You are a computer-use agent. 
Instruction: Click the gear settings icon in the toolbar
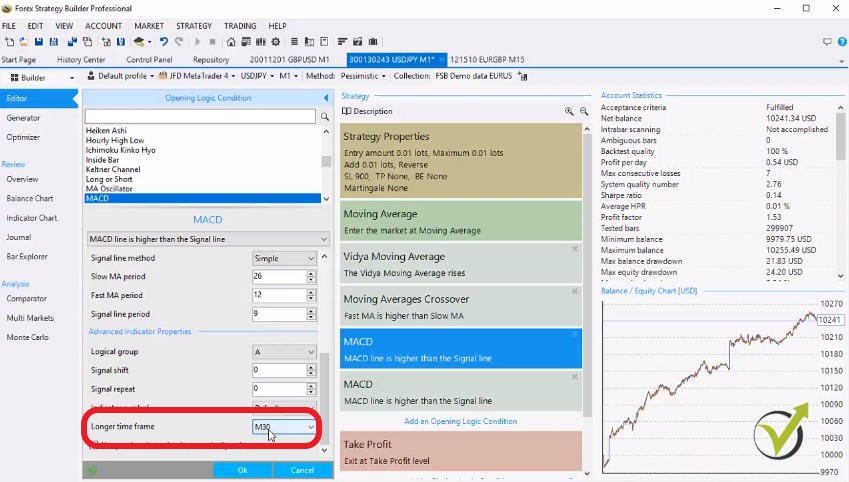coord(276,42)
